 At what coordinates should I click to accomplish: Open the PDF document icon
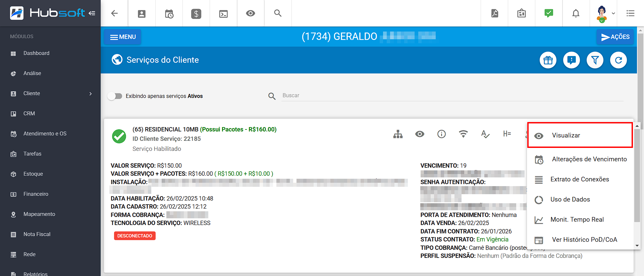(495, 13)
